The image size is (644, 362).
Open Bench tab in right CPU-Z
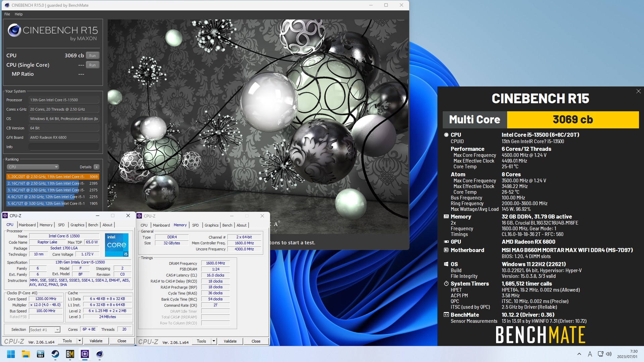227,225
